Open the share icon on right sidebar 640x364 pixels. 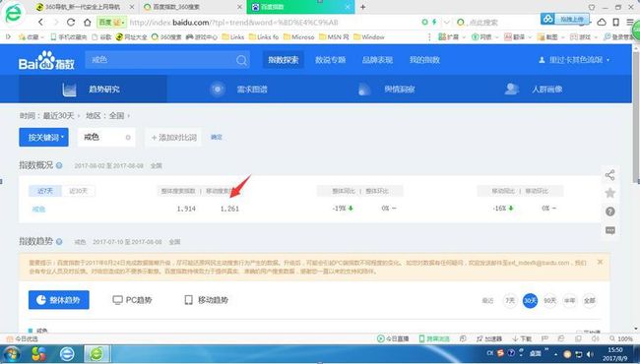pyautogui.click(x=609, y=175)
